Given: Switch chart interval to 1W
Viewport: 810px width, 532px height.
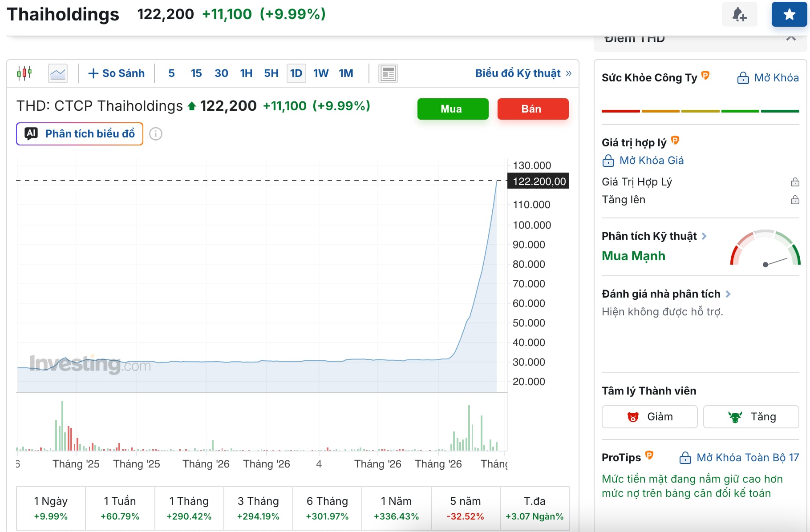Looking at the screenshot, I should click(321, 73).
